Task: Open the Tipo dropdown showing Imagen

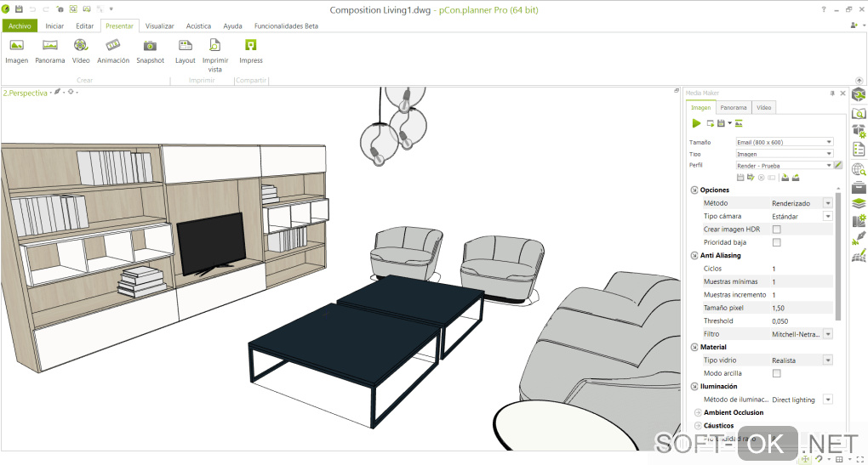Action: (x=784, y=154)
